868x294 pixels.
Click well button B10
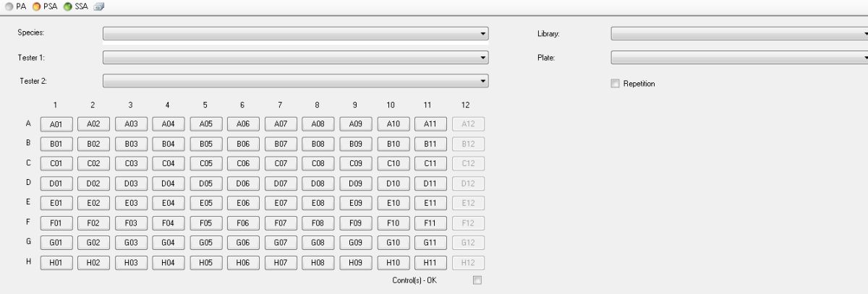pos(393,144)
